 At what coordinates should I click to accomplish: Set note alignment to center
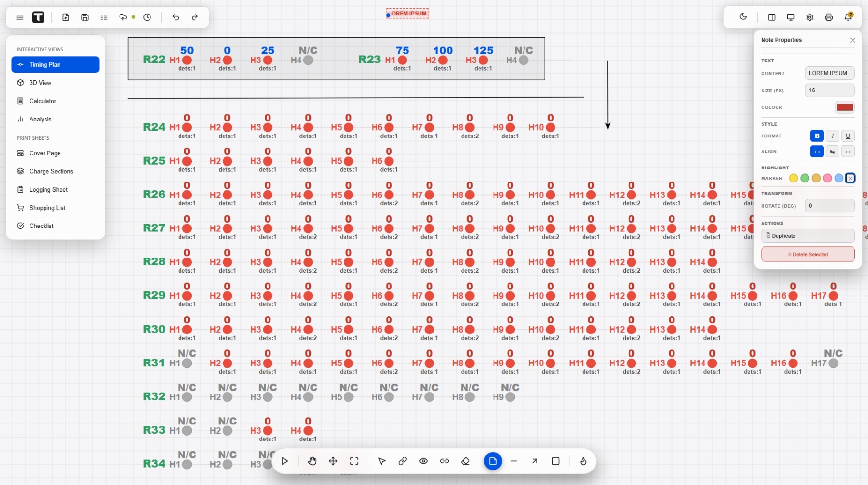tap(833, 152)
